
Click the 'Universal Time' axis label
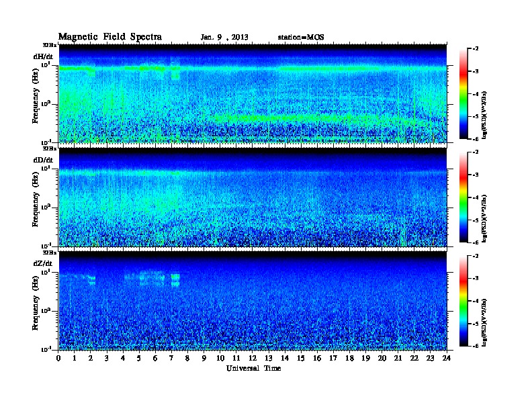click(253, 368)
